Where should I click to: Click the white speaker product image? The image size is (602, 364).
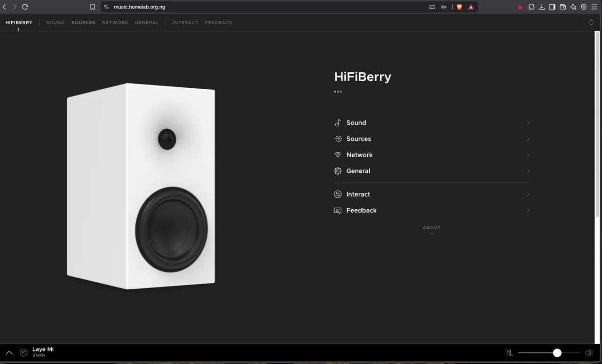(141, 186)
